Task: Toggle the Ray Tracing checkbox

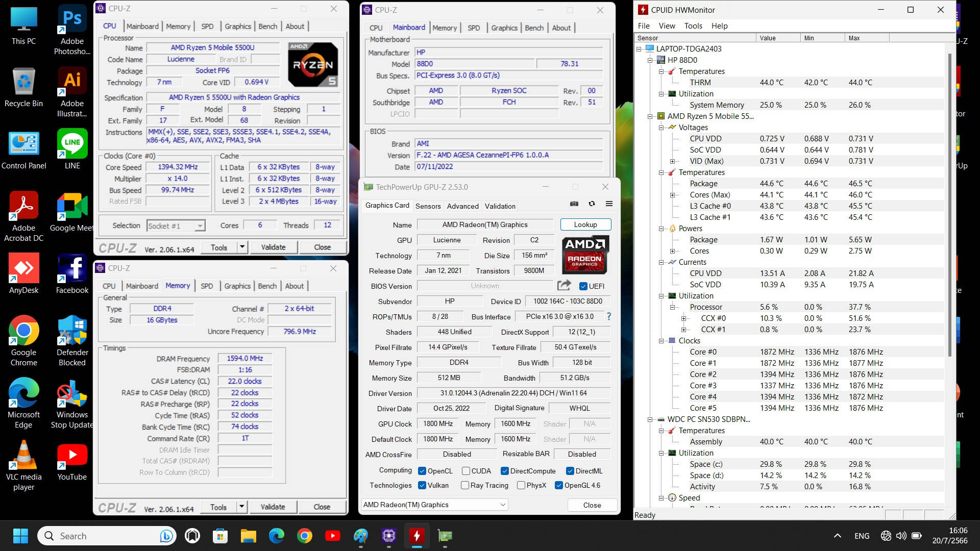Action: pos(464,485)
